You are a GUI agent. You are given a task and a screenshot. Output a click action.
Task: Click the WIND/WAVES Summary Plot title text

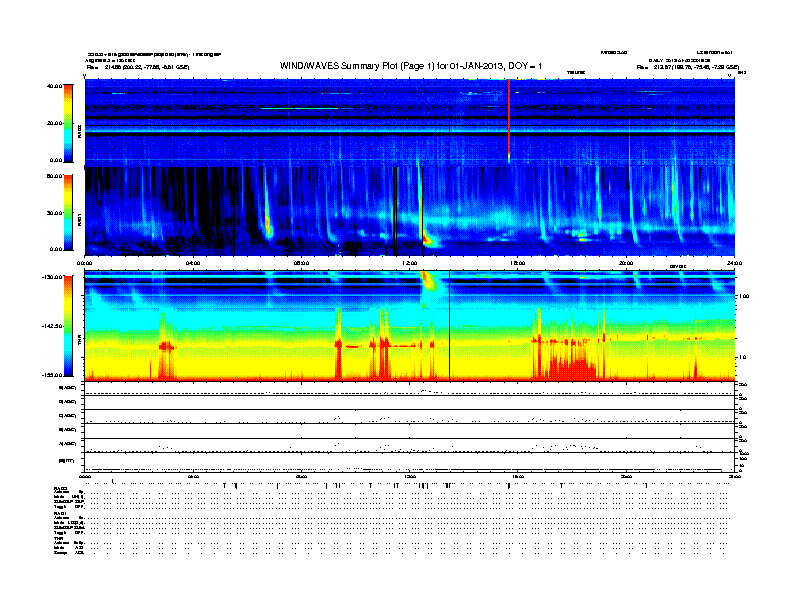[x=411, y=66]
